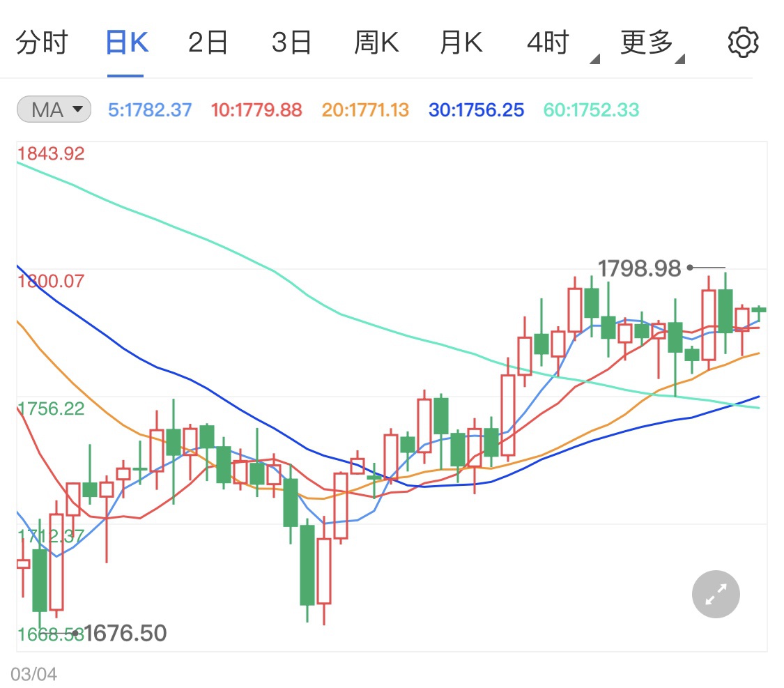
Task: Expand the 4时 timeframe dropdown
Action: tap(551, 43)
